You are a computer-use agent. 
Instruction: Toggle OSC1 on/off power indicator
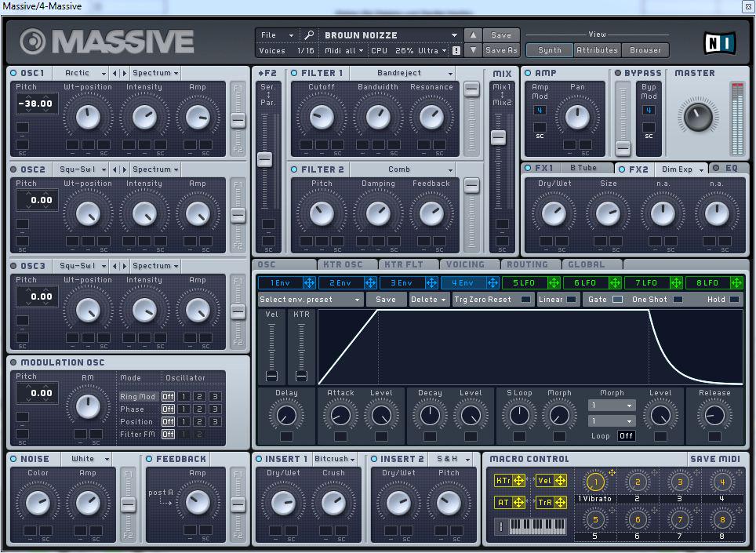(13, 73)
